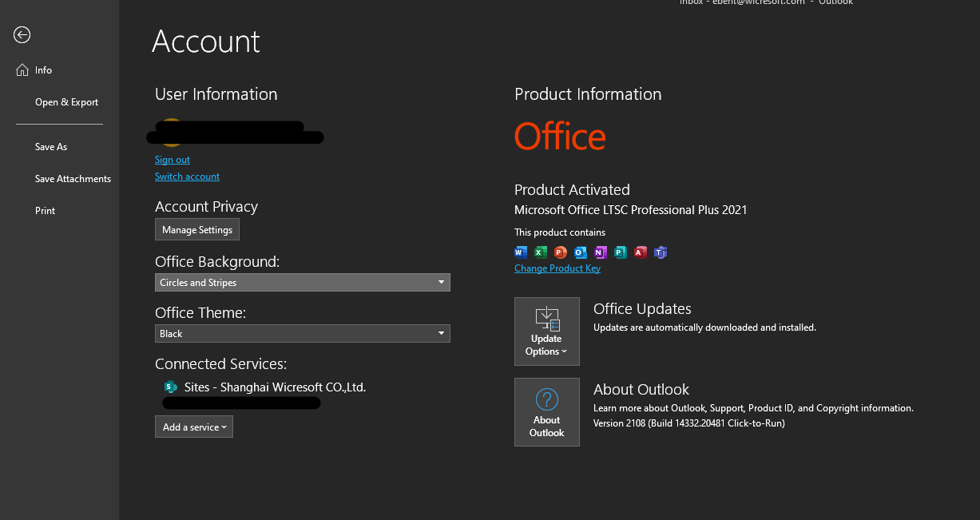
Task: Click the Switch account link
Action: [x=187, y=177]
